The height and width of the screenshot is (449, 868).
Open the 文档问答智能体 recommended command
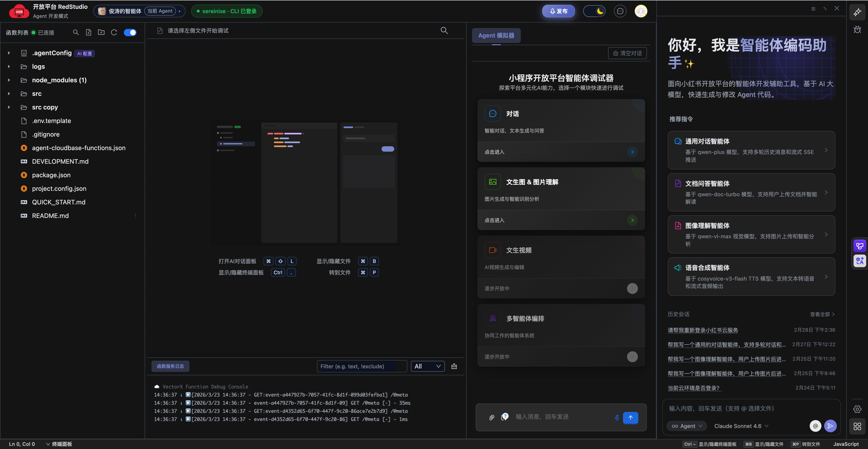point(751,192)
